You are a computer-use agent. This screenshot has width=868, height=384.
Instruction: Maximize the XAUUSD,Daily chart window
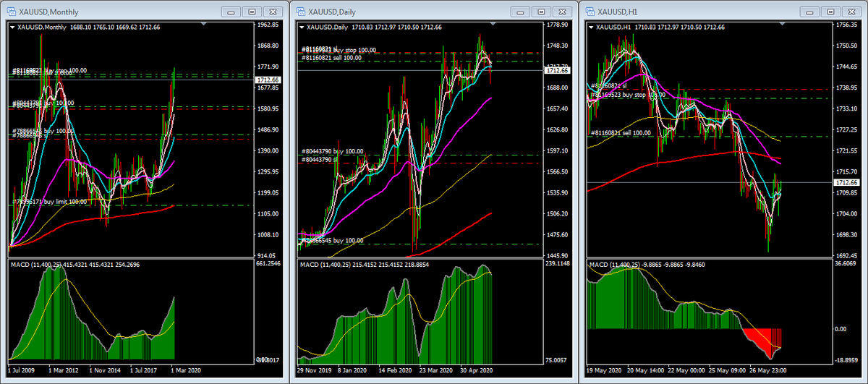[542, 12]
